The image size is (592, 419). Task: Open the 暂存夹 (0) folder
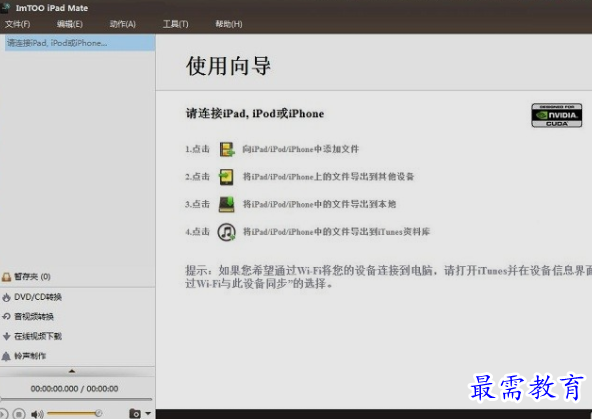(32, 277)
